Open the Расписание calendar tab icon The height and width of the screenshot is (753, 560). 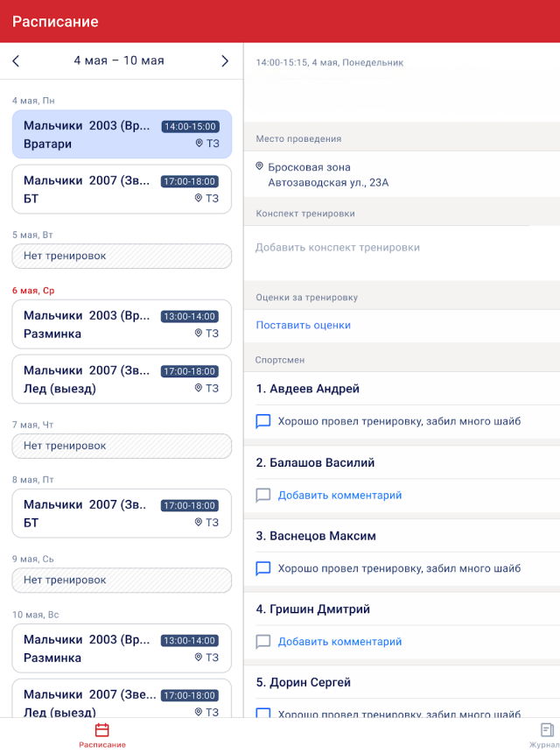coord(102,730)
